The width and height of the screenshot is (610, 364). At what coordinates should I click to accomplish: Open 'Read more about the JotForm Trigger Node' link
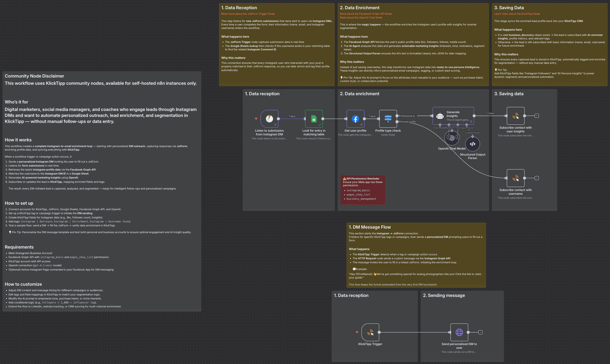click(x=248, y=14)
